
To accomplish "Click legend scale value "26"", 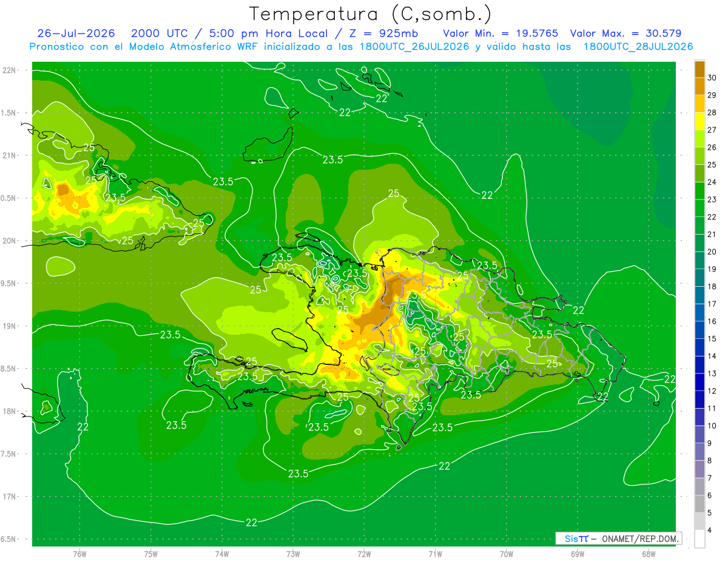I will (712, 147).
